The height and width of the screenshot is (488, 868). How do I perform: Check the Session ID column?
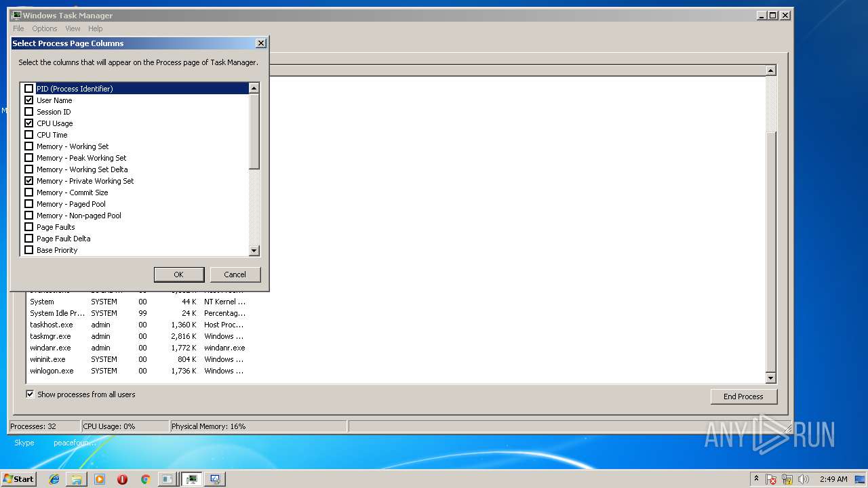tap(29, 112)
